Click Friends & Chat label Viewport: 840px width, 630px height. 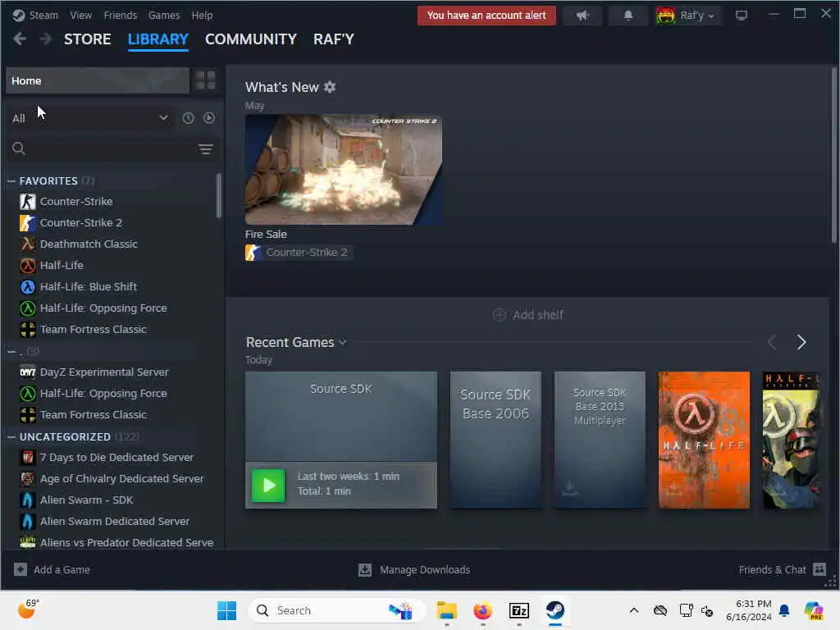[x=772, y=569]
